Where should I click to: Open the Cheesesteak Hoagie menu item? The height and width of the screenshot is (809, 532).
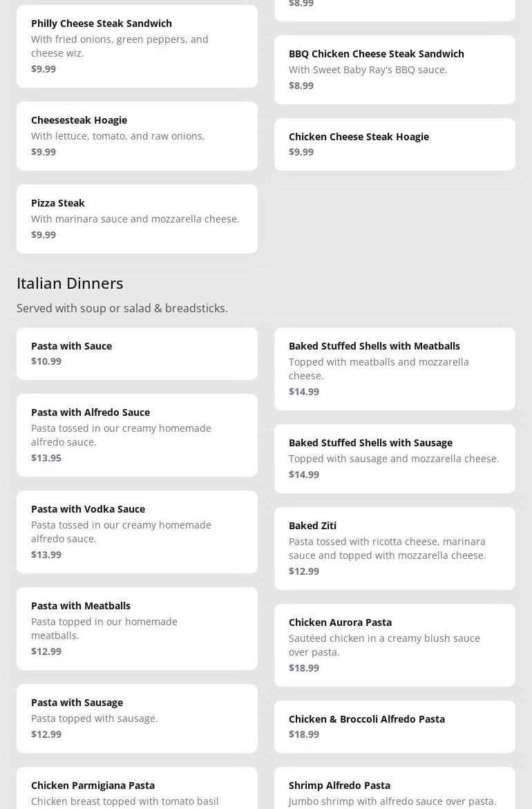(x=137, y=135)
